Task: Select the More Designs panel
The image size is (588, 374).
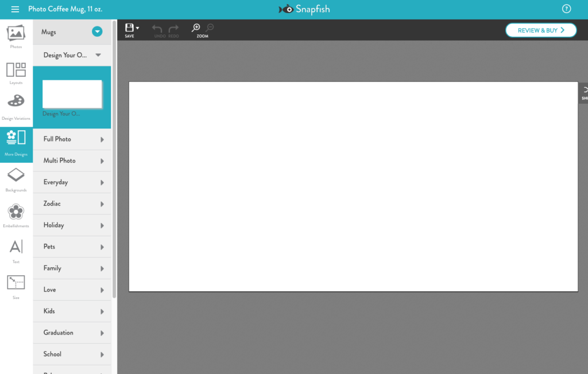Action: point(16,145)
